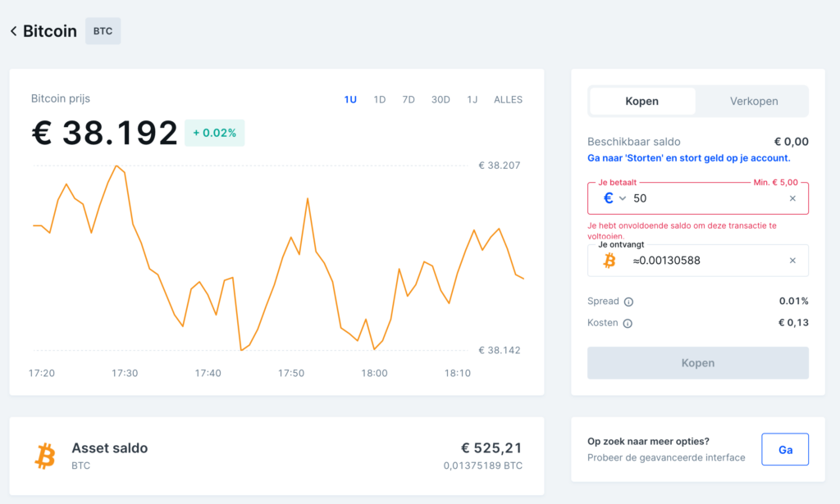Show the 7D price chart
This screenshot has width=840, height=504.
(408, 99)
